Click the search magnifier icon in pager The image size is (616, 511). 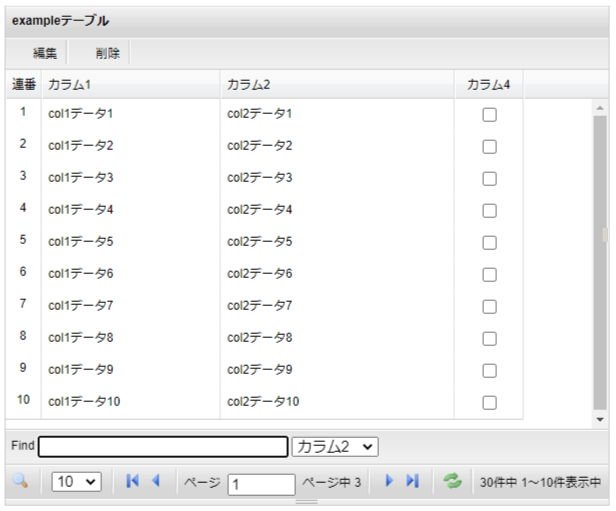pyautogui.click(x=20, y=481)
